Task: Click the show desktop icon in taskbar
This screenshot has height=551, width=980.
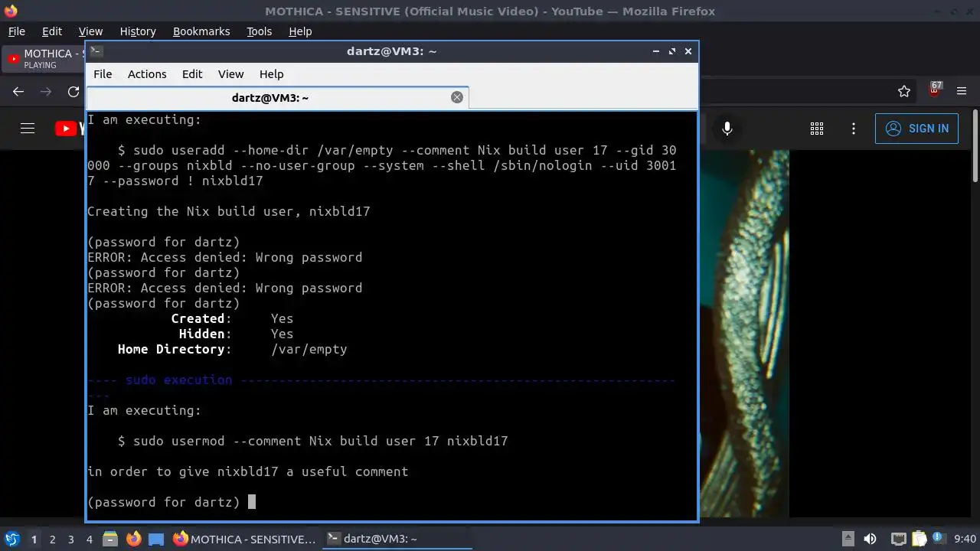Action: click(156, 539)
